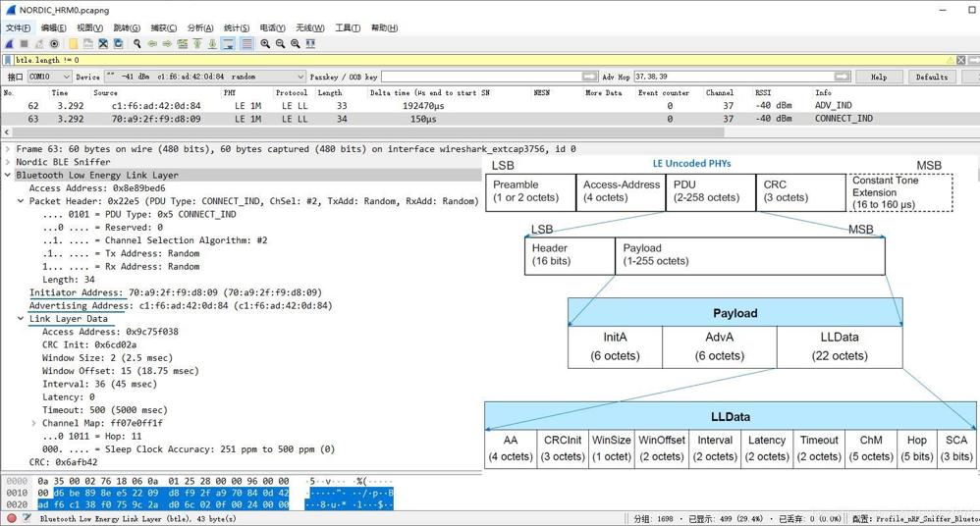Select the Timeout: 500 field

[x=105, y=410]
